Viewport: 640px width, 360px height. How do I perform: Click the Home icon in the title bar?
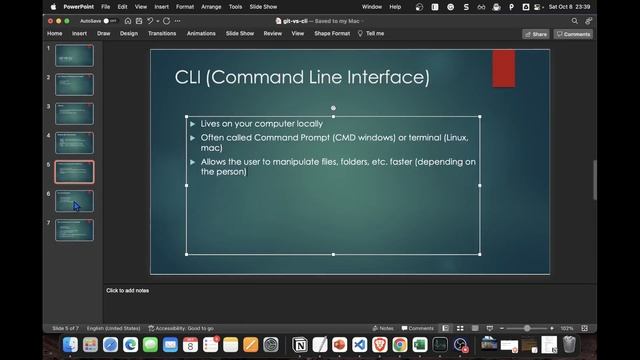point(128,21)
